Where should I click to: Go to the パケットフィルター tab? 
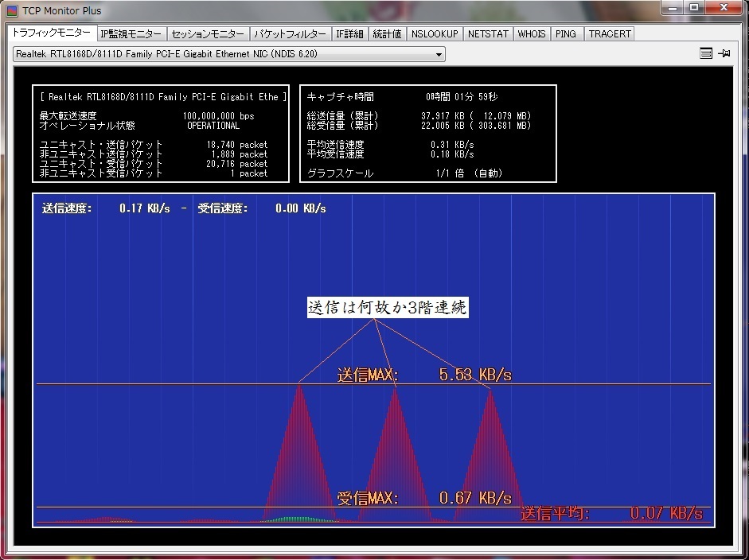289,34
